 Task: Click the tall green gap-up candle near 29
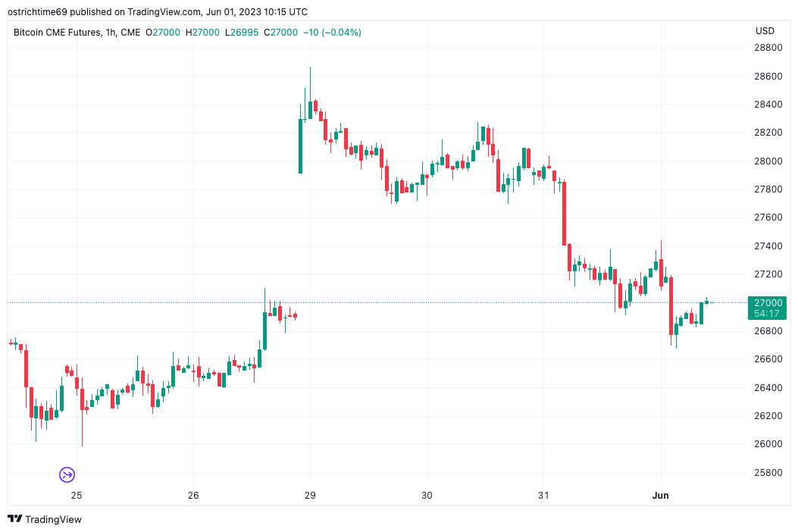300,146
